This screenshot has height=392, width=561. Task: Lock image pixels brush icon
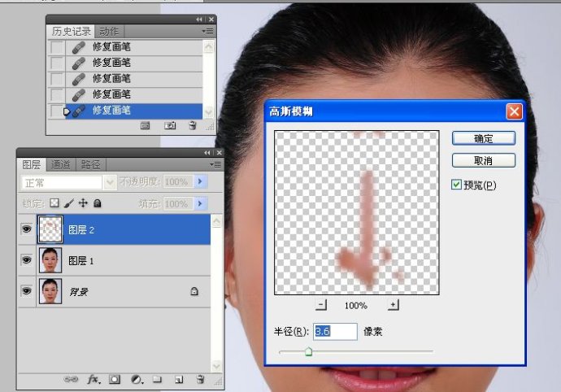(x=68, y=203)
